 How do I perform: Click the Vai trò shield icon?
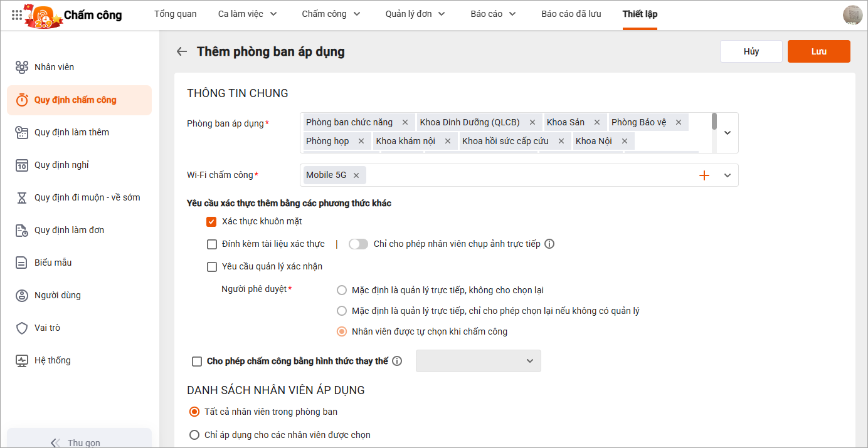22,328
